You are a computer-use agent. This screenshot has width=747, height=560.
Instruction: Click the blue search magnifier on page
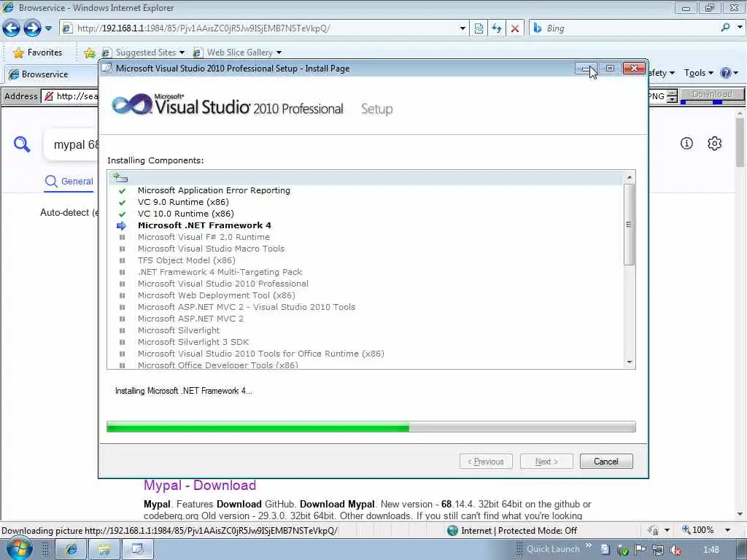tap(22, 144)
